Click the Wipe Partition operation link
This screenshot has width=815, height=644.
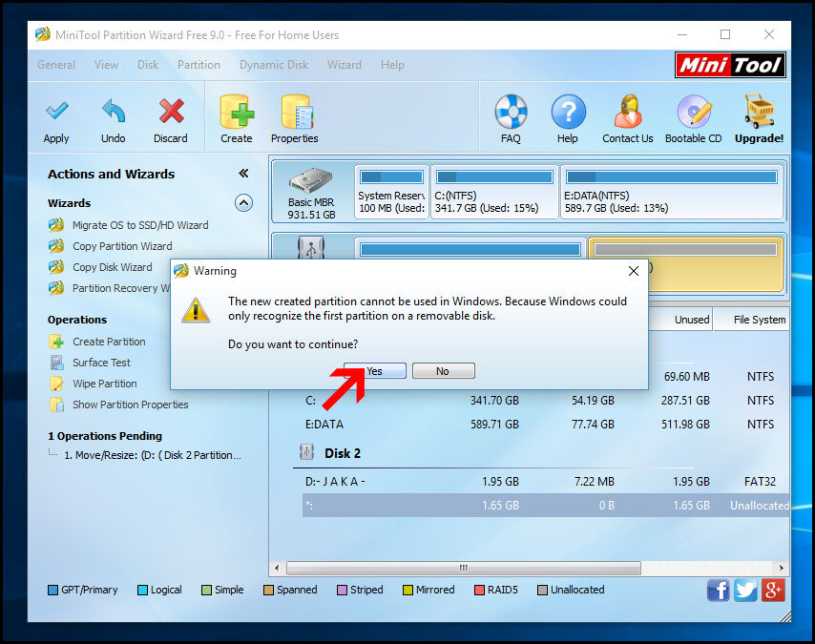click(104, 384)
